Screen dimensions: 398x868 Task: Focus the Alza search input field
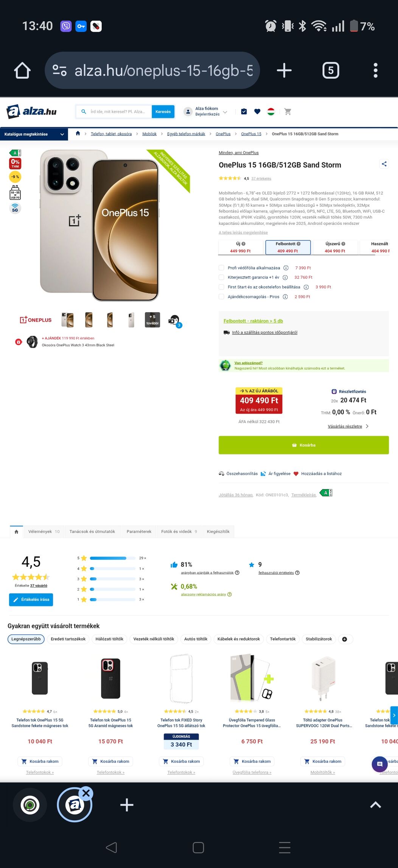[x=118, y=112]
